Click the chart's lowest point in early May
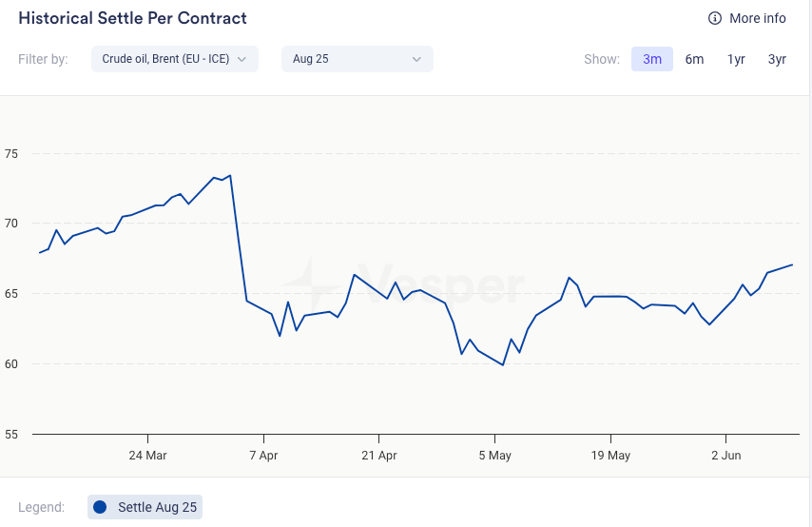 point(503,364)
